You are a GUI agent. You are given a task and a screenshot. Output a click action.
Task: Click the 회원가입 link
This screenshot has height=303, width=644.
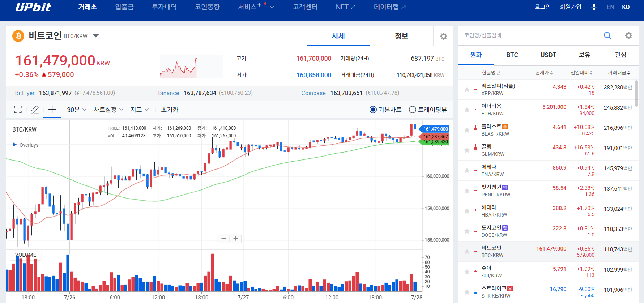click(571, 7)
